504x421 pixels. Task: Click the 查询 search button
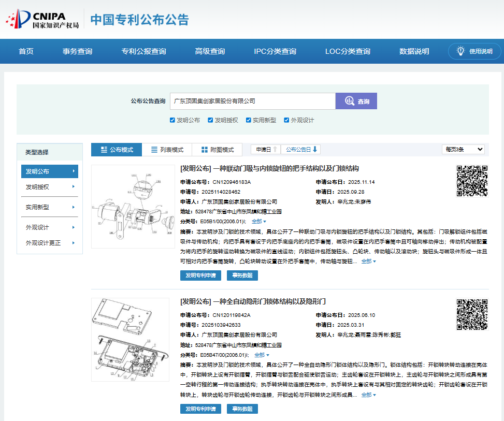(356, 101)
